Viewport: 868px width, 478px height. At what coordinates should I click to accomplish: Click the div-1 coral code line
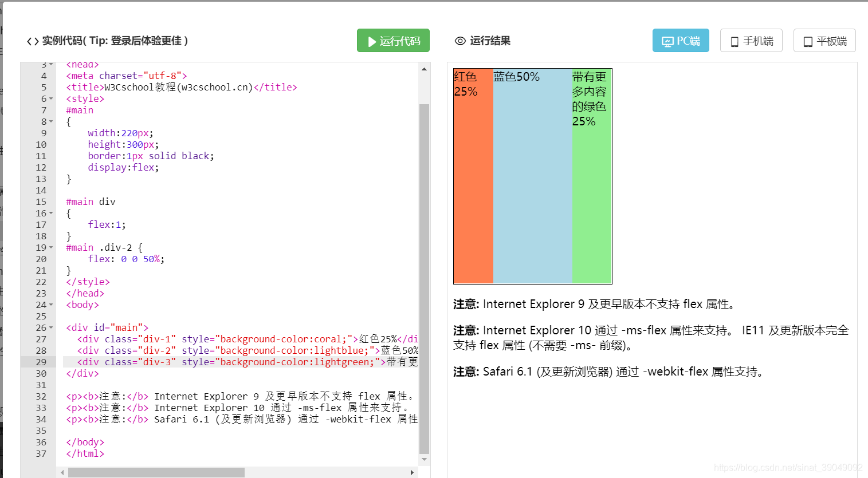click(248, 339)
